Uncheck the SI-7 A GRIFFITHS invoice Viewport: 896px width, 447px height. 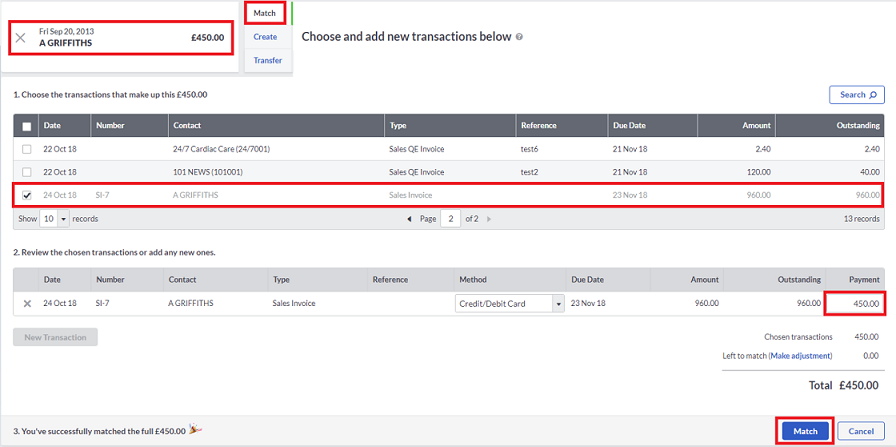pyautogui.click(x=27, y=195)
